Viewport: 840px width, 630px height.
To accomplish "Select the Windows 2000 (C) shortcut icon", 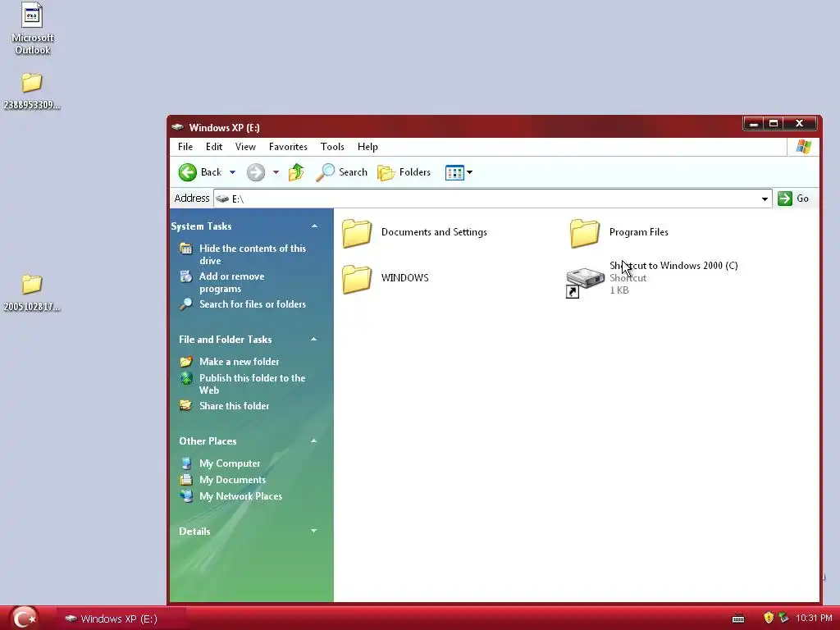I will [x=584, y=282].
